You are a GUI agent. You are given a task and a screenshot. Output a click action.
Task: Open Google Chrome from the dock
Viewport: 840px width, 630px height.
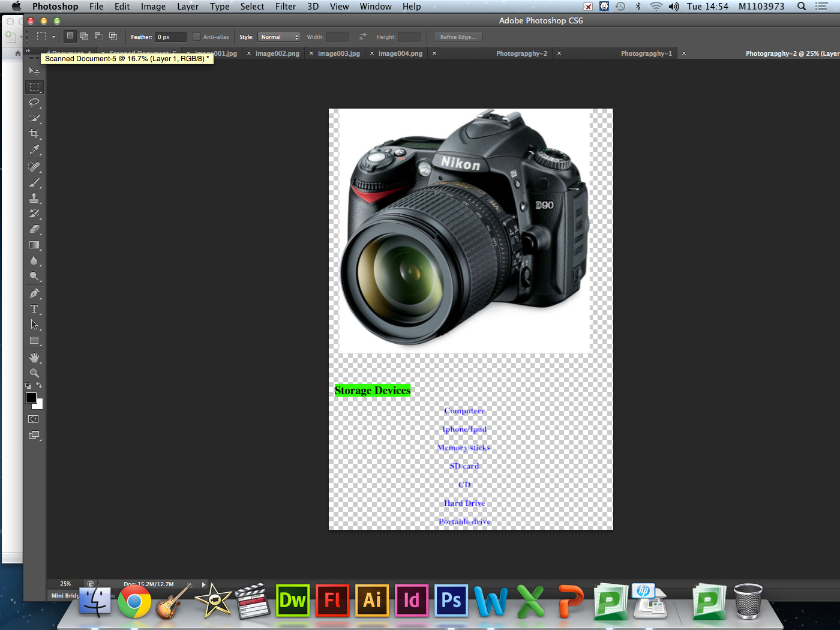coord(134,602)
